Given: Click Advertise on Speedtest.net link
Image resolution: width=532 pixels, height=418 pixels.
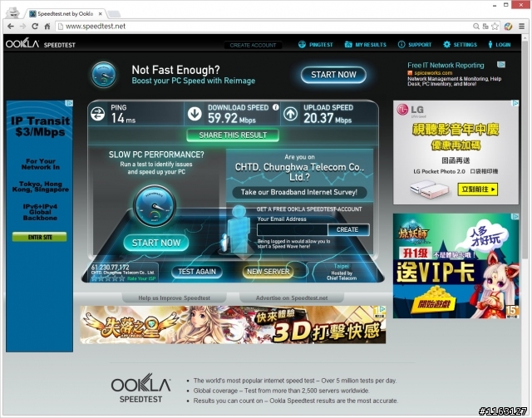Looking at the screenshot, I should 292,298.
